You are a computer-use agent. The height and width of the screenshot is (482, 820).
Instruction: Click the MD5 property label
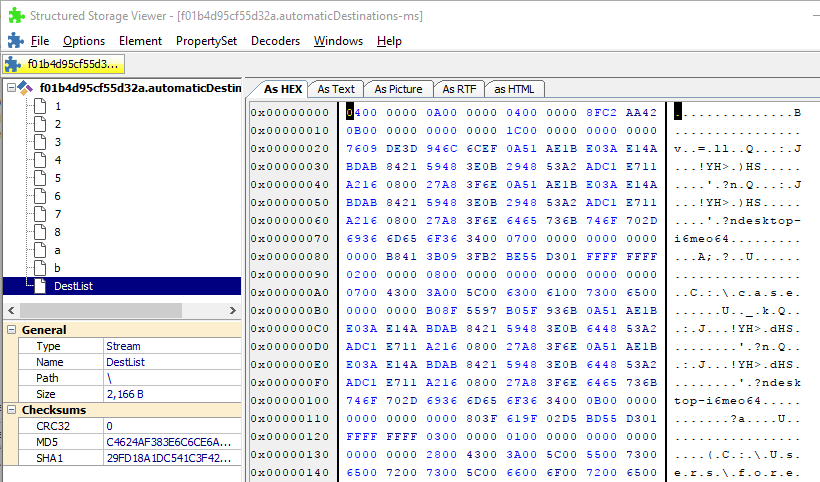click(47, 442)
